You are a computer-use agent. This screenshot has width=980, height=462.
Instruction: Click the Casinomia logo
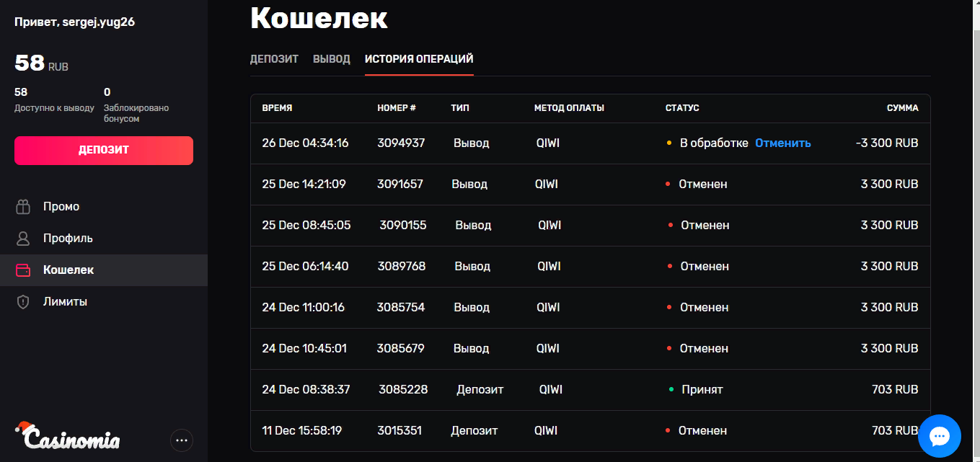(x=68, y=435)
